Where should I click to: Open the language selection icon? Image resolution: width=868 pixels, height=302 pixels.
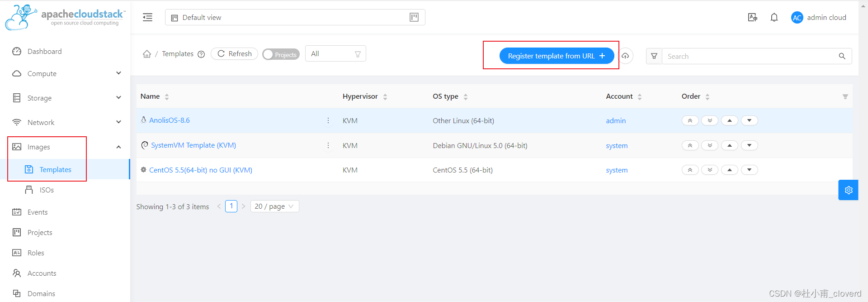pos(752,17)
